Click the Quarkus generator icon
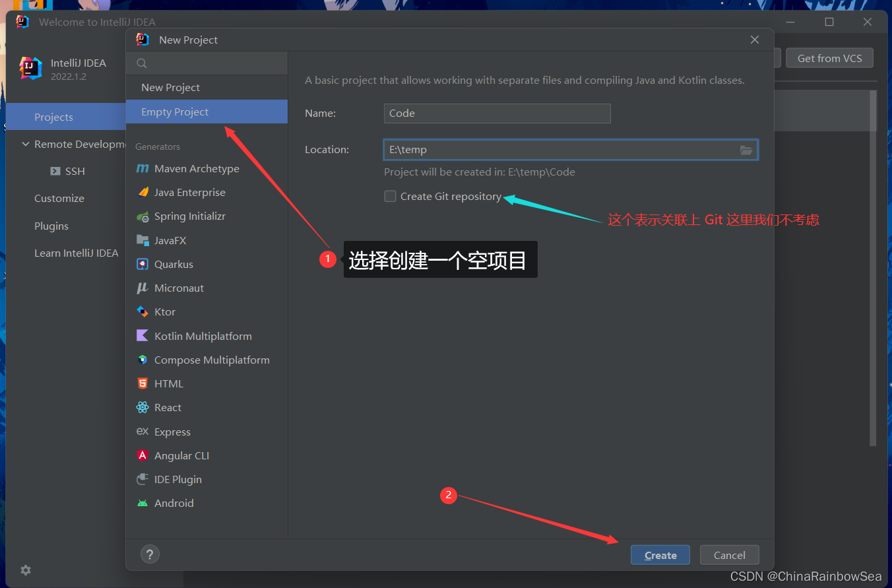The image size is (892, 588). coord(143,264)
